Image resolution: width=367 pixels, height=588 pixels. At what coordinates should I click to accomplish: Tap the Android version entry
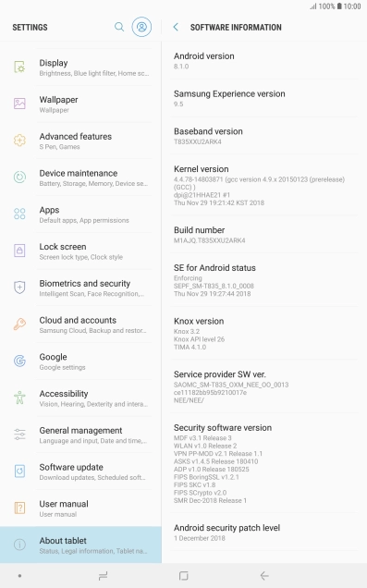coord(264,60)
